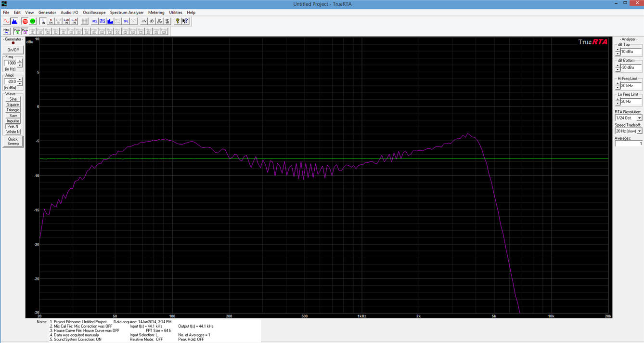
Task: Activate the context help pointer icon
Action: (x=185, y=21)
